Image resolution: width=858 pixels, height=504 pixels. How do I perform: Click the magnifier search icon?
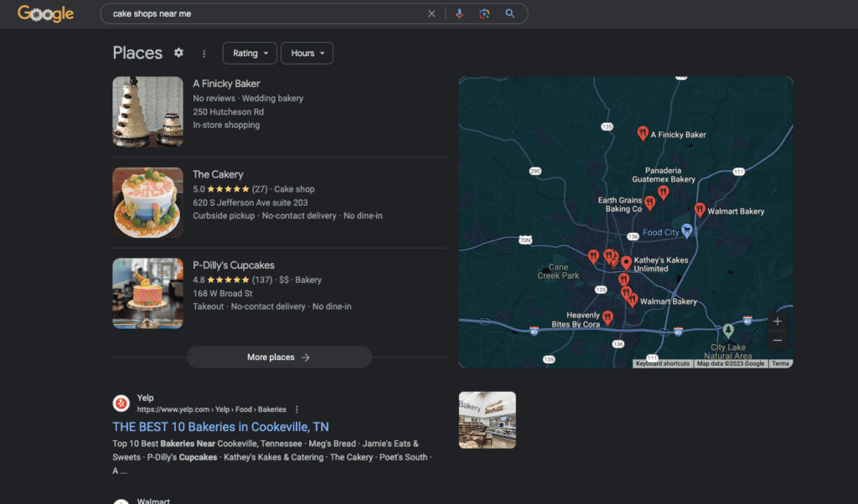click(510, 13)
